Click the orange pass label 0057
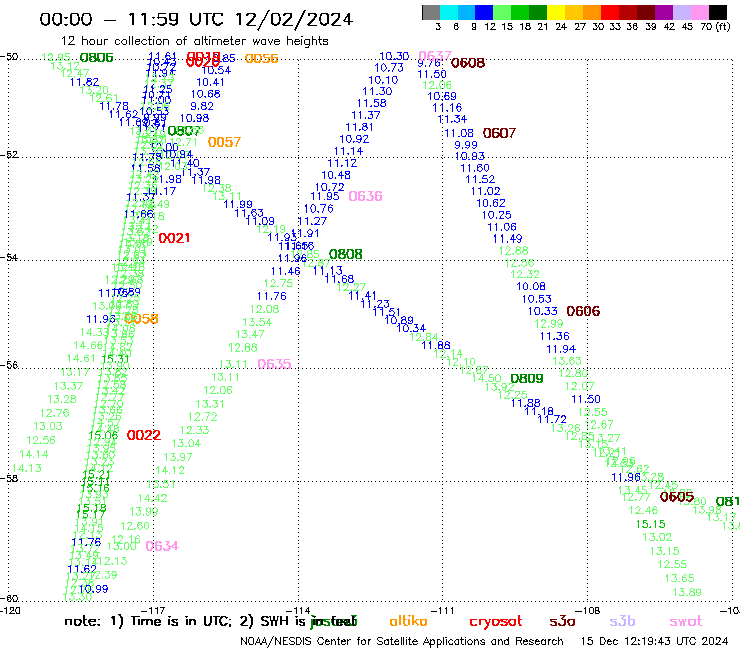 coord(224,142)
